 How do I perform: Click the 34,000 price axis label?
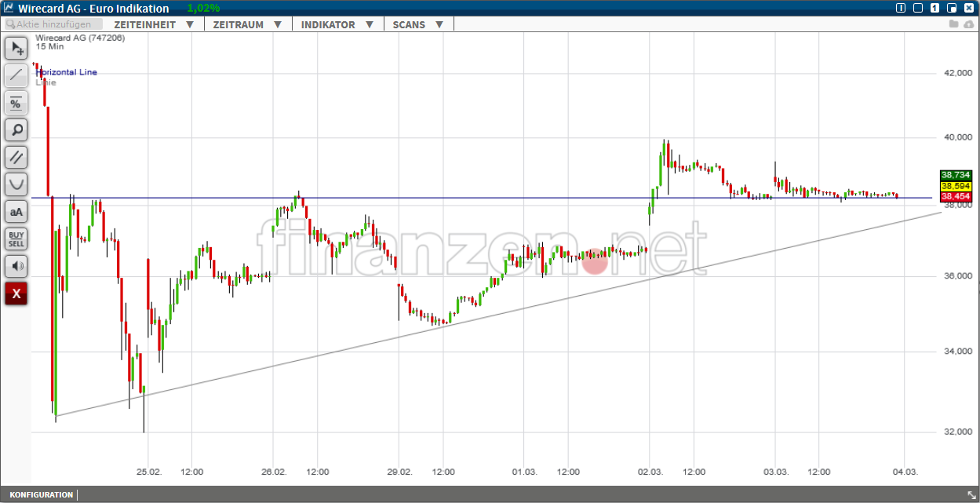[x=956, y=351]
